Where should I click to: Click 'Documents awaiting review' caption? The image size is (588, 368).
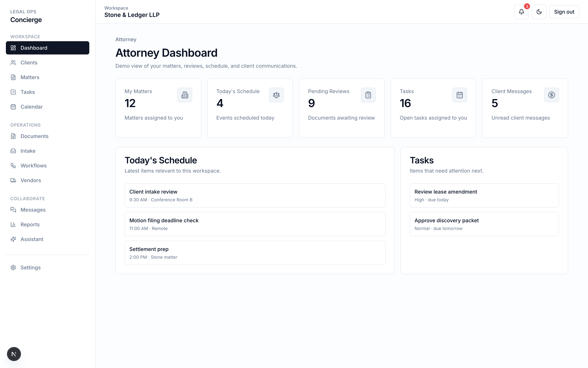[x=341, y=118]
